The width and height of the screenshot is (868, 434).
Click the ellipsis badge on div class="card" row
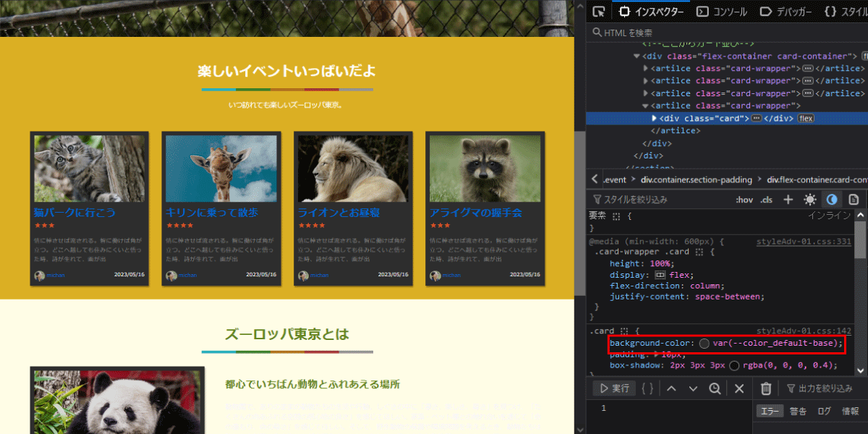756,118
